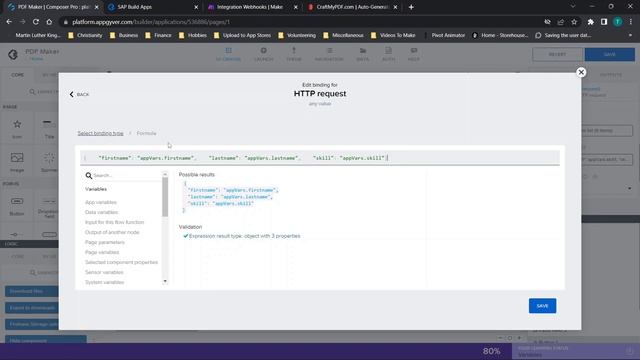Image resolution: width=640 pixels, height=360 pixels.
Task: Select App variables in the list
Action: (101, 202)
